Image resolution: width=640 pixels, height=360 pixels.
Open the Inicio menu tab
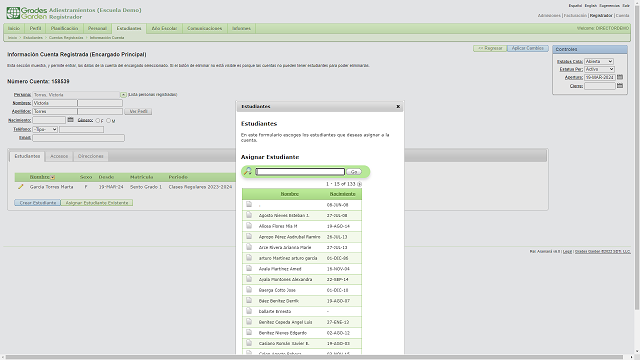pyautogui.click(x=14, y=28)
